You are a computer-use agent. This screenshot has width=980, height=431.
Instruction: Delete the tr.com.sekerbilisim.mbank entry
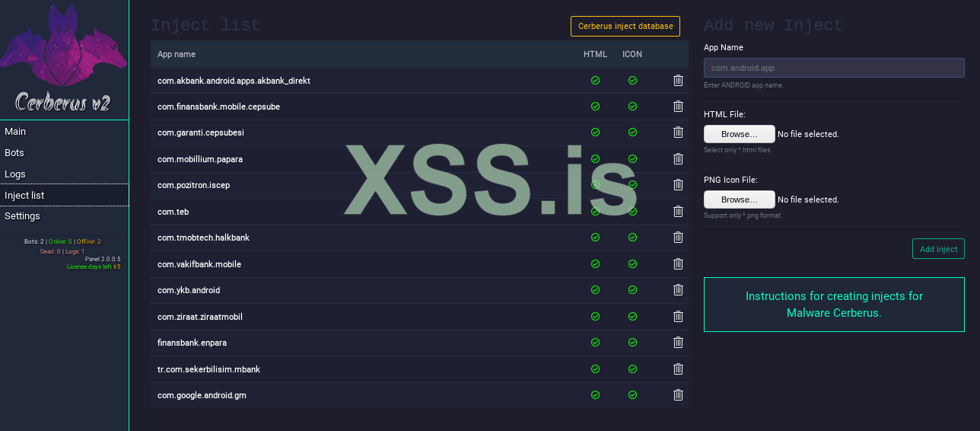(678, 369)
